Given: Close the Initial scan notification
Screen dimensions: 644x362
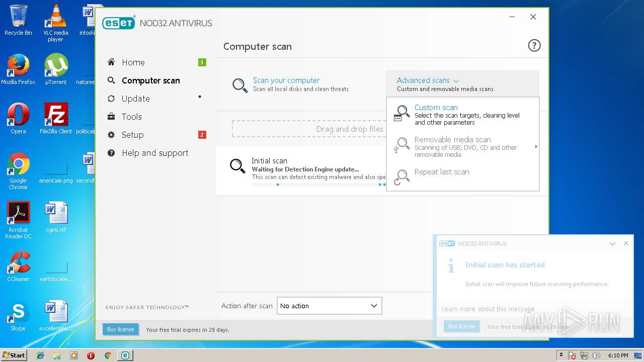Looking at the screenshot, I should click(626, 243).
